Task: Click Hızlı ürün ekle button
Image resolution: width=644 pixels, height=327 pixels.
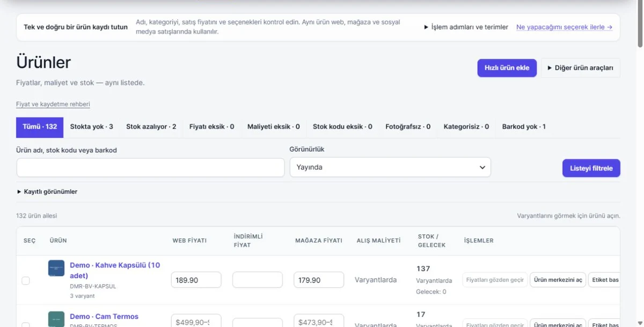Action: click(x=507, y=68)
